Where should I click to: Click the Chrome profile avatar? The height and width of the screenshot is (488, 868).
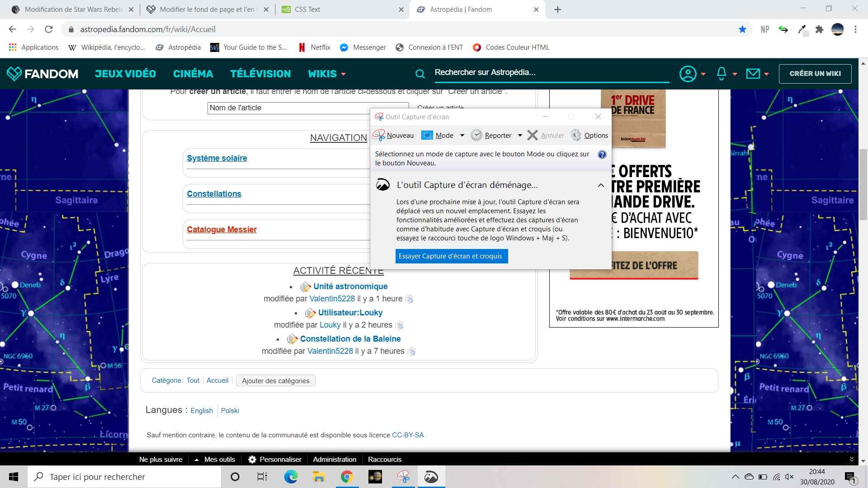[837, 29]
